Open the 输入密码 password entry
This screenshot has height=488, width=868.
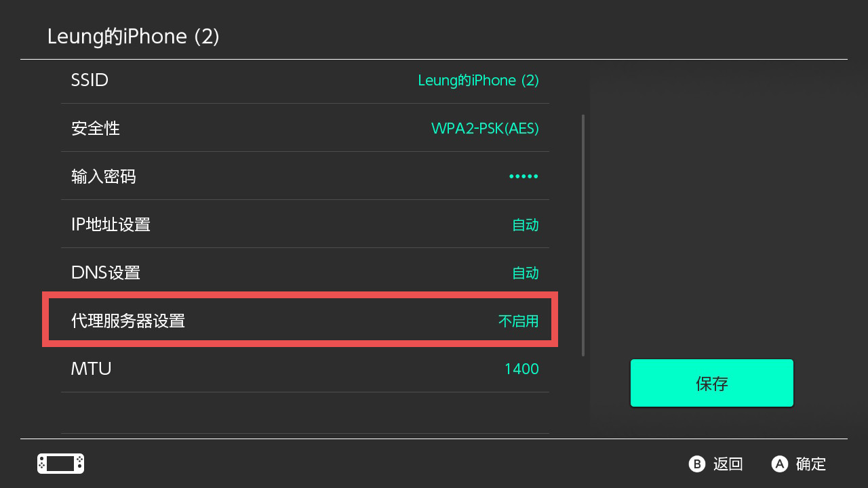coord(305,176)
